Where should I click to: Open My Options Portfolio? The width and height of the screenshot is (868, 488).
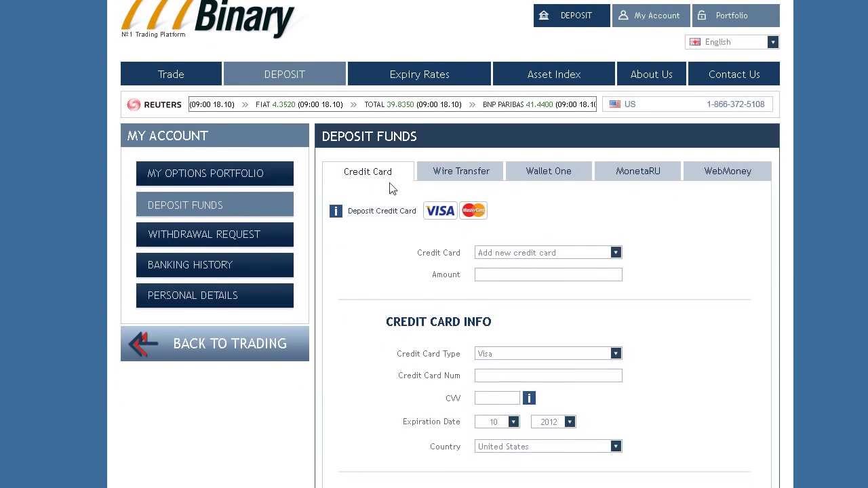coord(215,174)
